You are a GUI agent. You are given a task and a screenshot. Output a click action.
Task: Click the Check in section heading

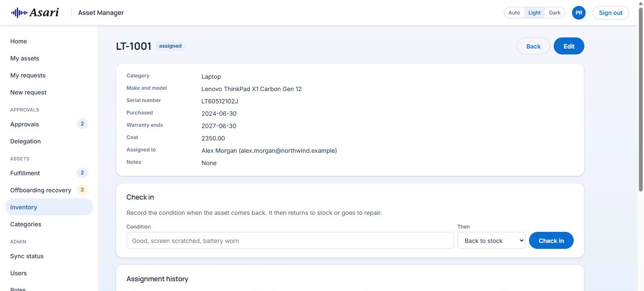click(x=140, y=197)
